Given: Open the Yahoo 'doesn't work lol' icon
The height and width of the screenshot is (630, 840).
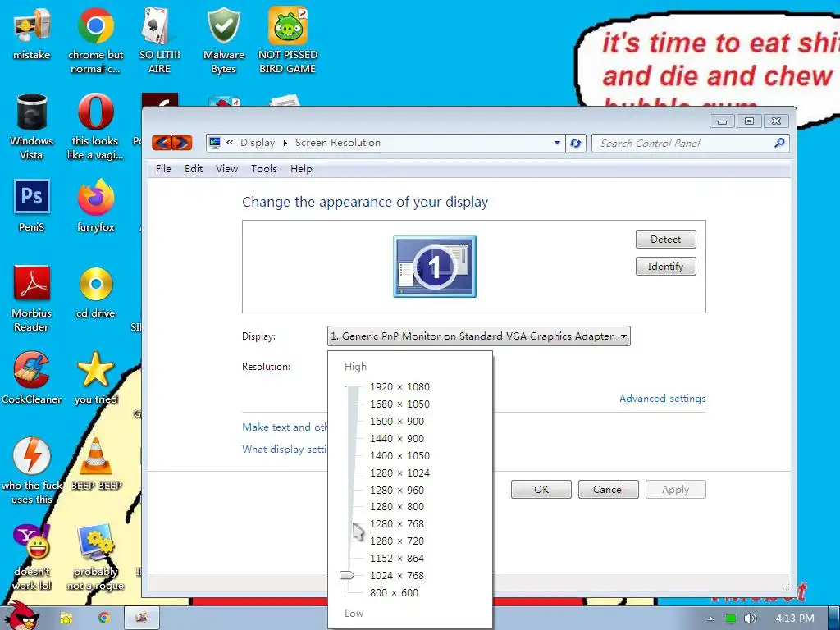Looking at the screenshot, I should [32, 557].
